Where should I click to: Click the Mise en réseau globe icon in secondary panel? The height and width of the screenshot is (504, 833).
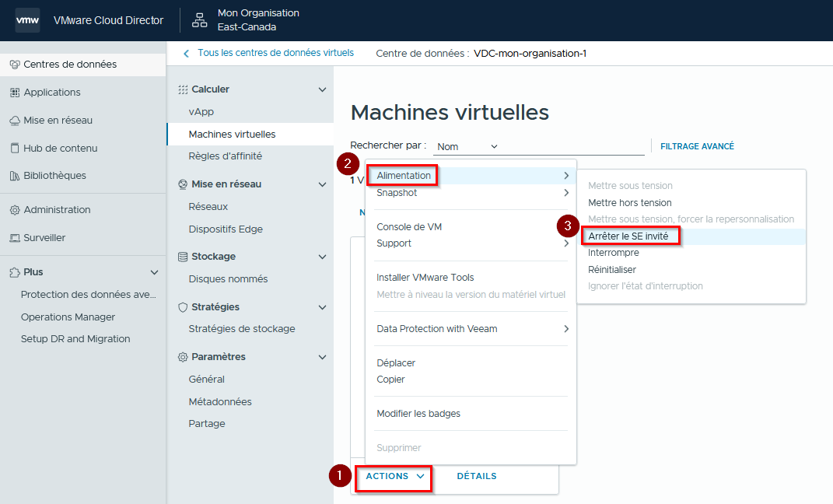183,184
